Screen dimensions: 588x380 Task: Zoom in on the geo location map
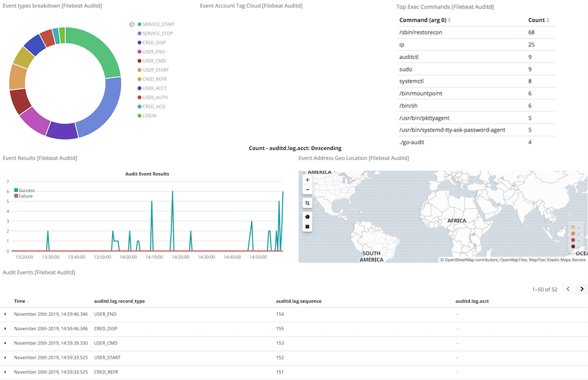point(307,179)
